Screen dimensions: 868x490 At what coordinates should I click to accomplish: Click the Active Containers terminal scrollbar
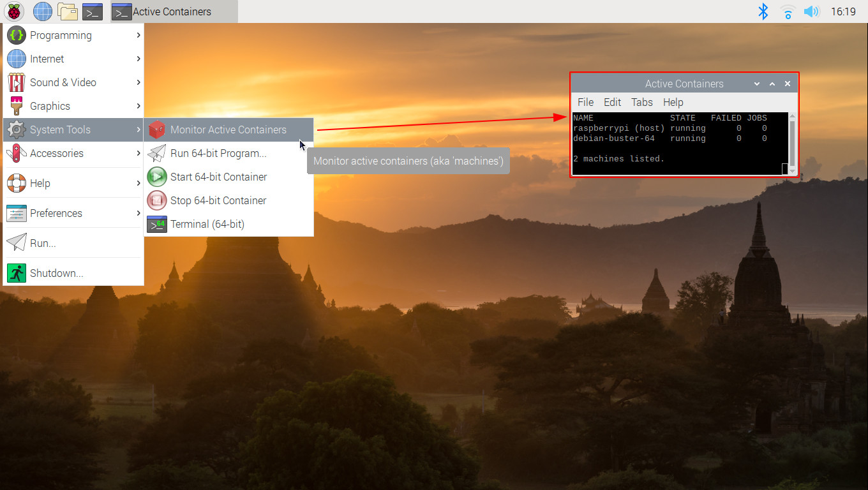click(x=793, y=144)
